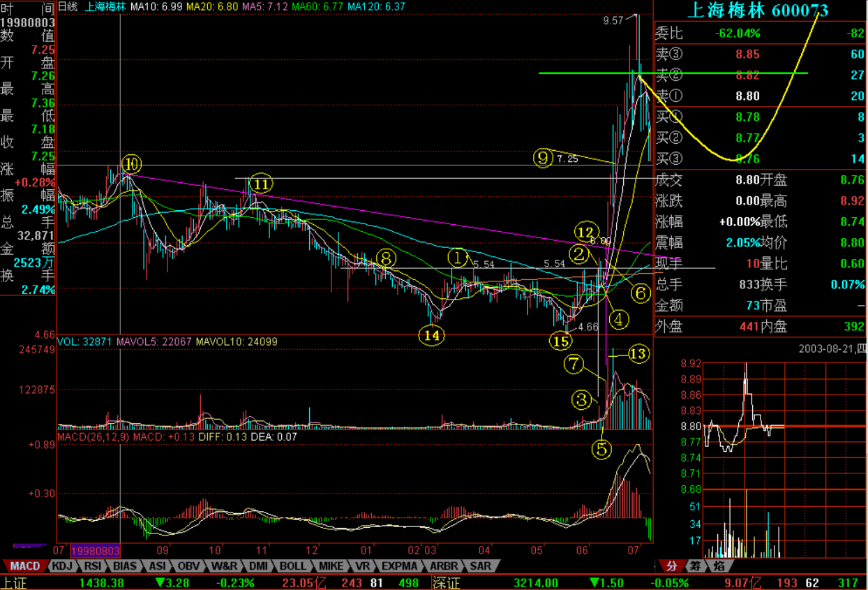Select the circled 14 low-point marker
868x590 pixels.
point(432,335)
